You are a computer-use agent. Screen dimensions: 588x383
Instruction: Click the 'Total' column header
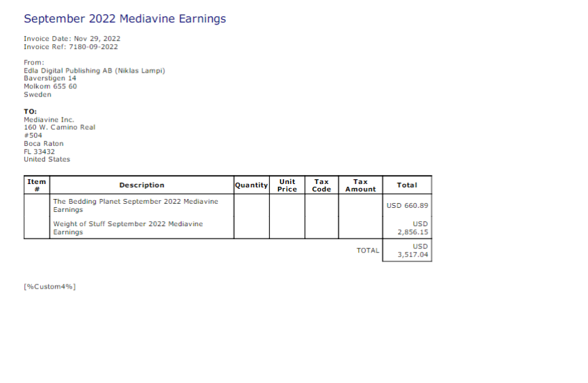407,185
